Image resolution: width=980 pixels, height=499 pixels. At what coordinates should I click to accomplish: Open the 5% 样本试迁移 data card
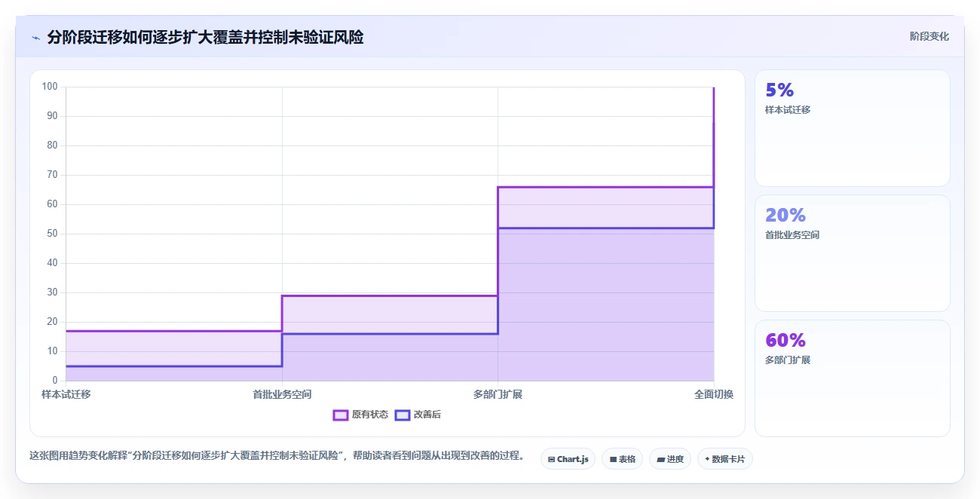[852, 128]
